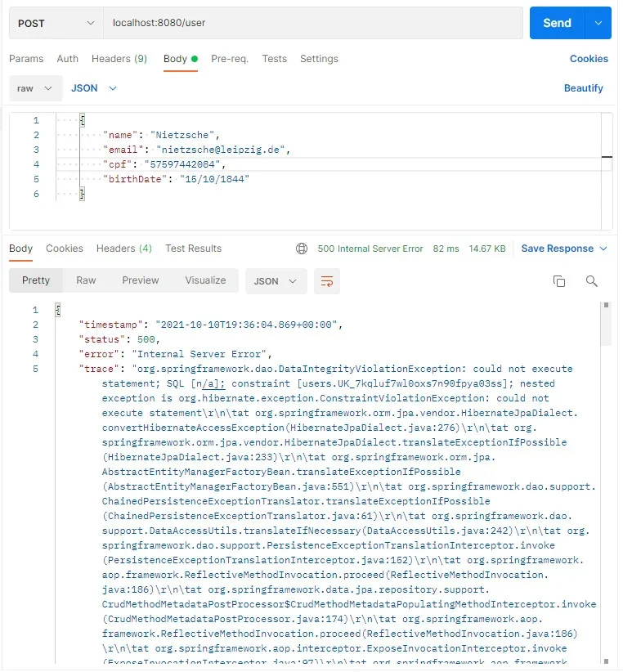The width and height of the screenshot is (623, 672).
Task: Click the request URL field localhost:8080/user
Action: coord(313,23)
